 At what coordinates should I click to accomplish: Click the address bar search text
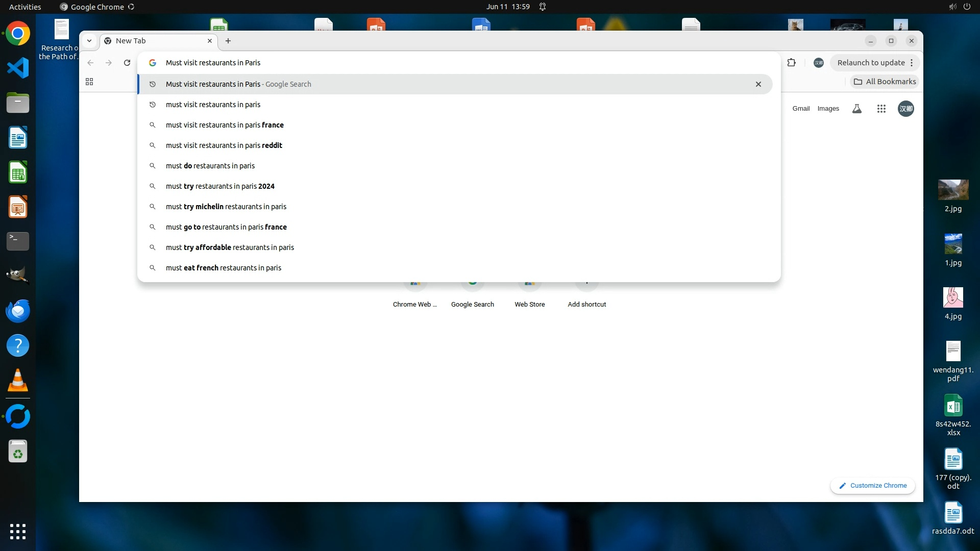point(213,63)
